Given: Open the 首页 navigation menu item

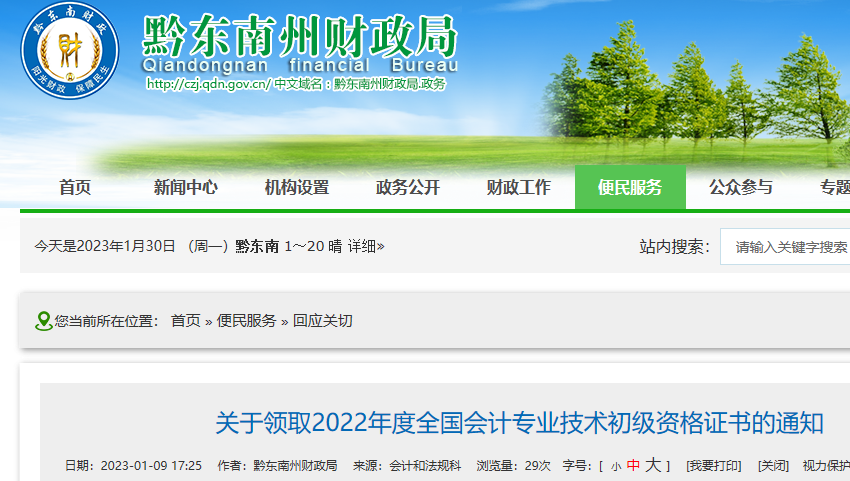Looking at the screenshot, I should 75,188.
